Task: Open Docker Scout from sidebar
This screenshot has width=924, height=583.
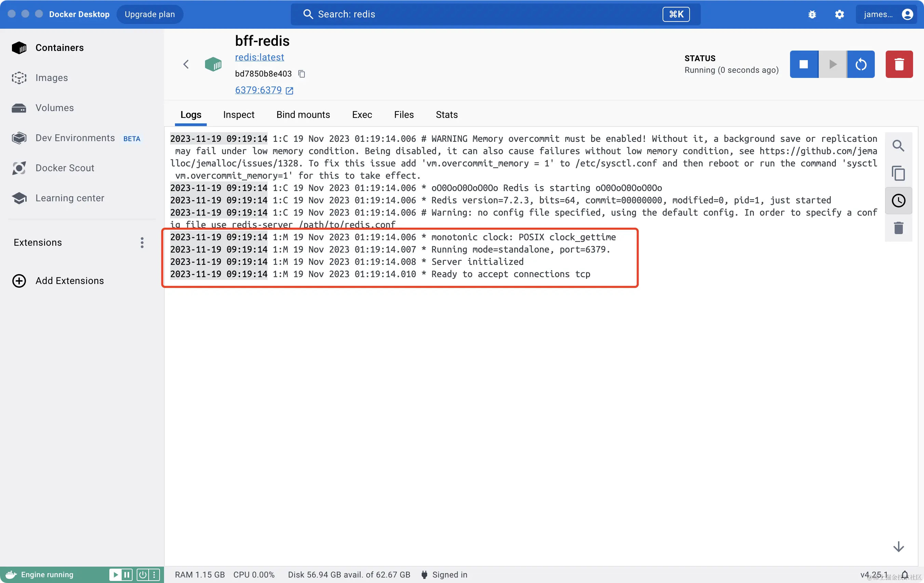Action: click(x=65, y=168)
